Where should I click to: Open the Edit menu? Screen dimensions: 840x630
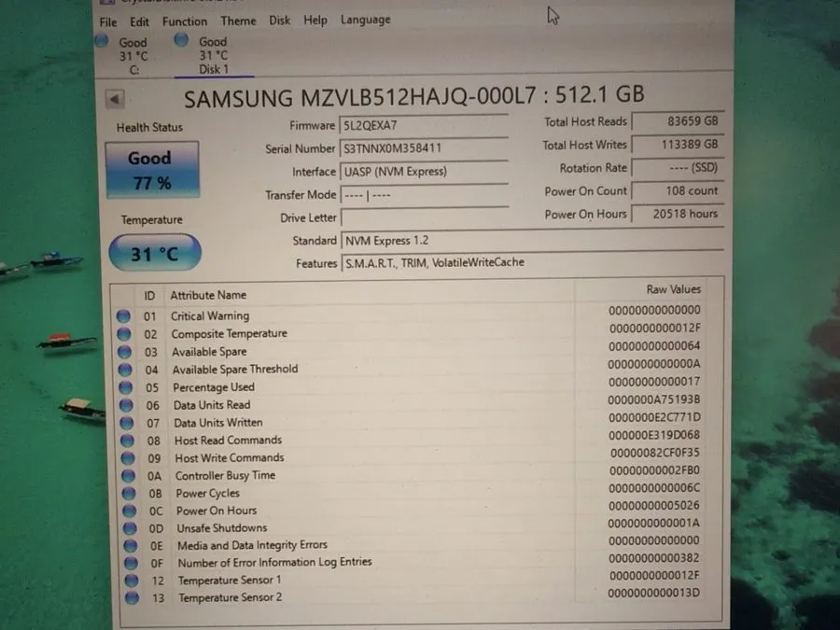pyautogui.click(x=139, y=22)
